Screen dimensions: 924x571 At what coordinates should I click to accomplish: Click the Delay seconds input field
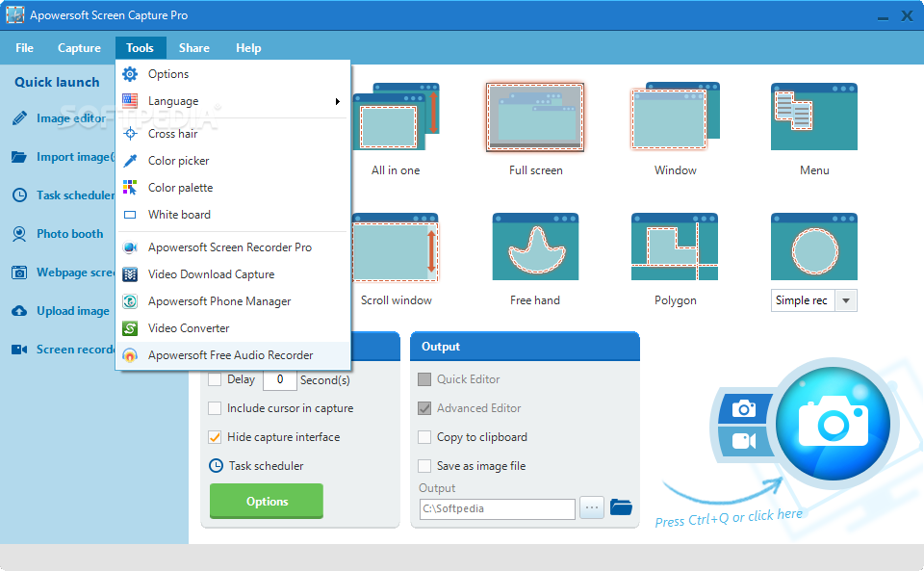pos(280,379)
